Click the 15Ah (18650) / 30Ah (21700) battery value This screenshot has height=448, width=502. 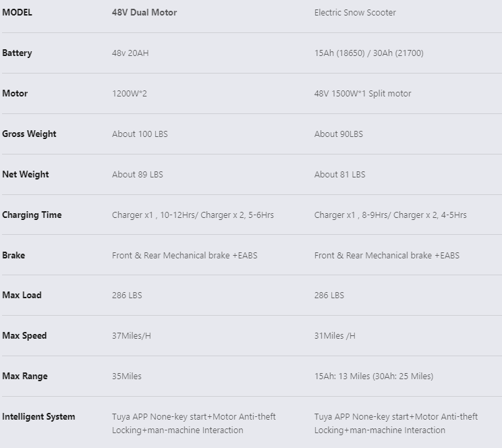pos(369,53)
